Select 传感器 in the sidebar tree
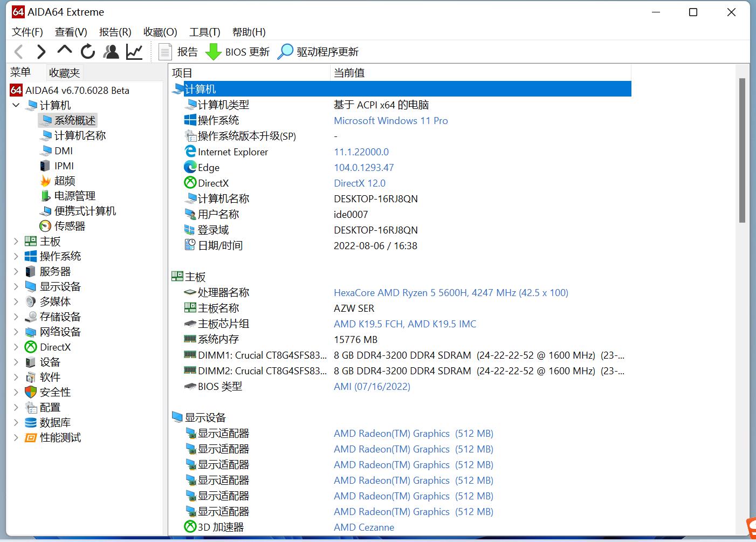The height and width of the screenshot is (542, 756). [x=70, y=226]
